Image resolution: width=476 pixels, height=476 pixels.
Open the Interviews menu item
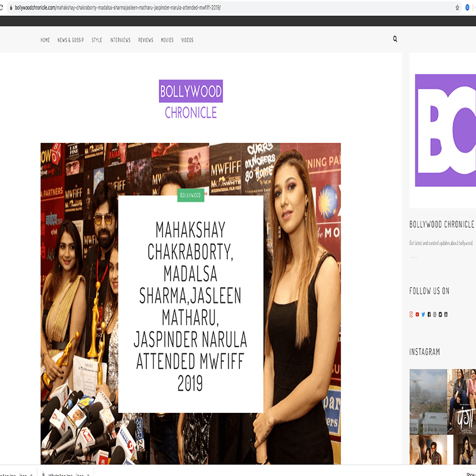[x=120, y=40]
